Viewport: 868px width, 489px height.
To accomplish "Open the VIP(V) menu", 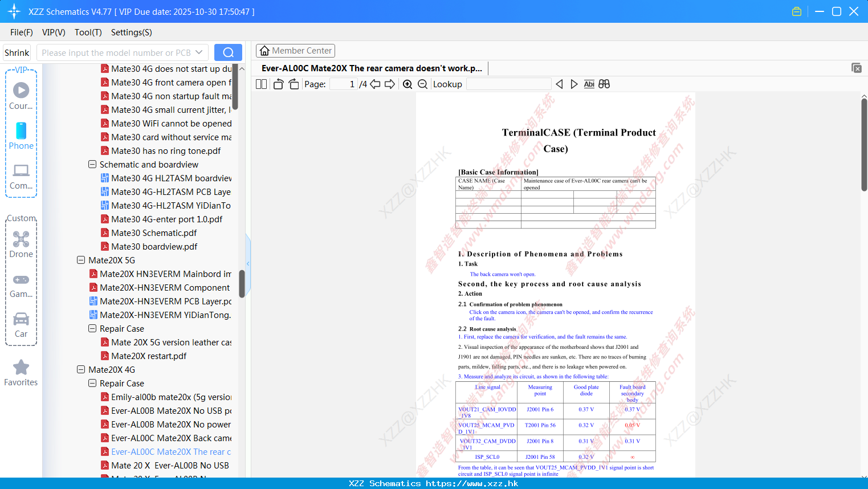I will [54, 32].
